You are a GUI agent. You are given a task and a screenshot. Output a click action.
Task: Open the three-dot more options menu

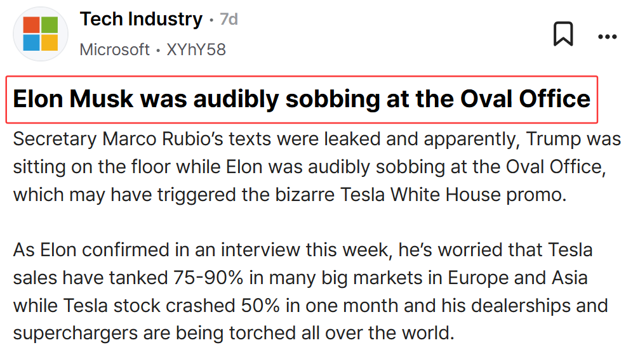(x=607, y=37)
